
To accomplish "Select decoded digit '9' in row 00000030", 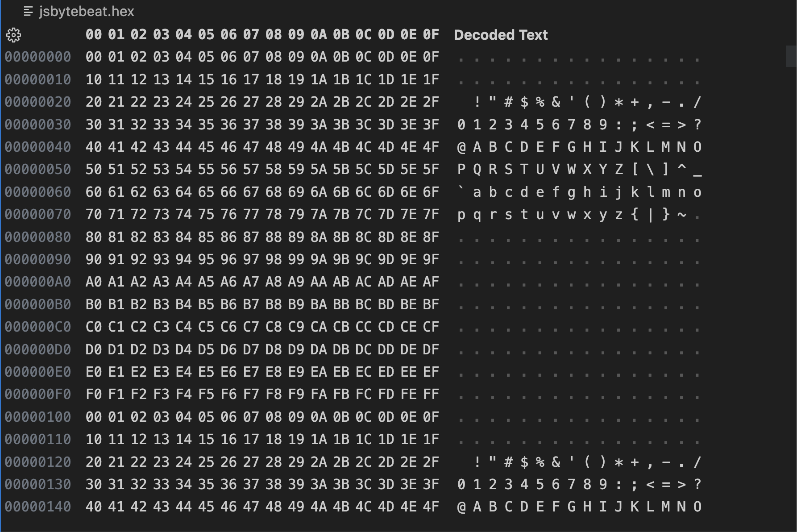I will [603, 124].
